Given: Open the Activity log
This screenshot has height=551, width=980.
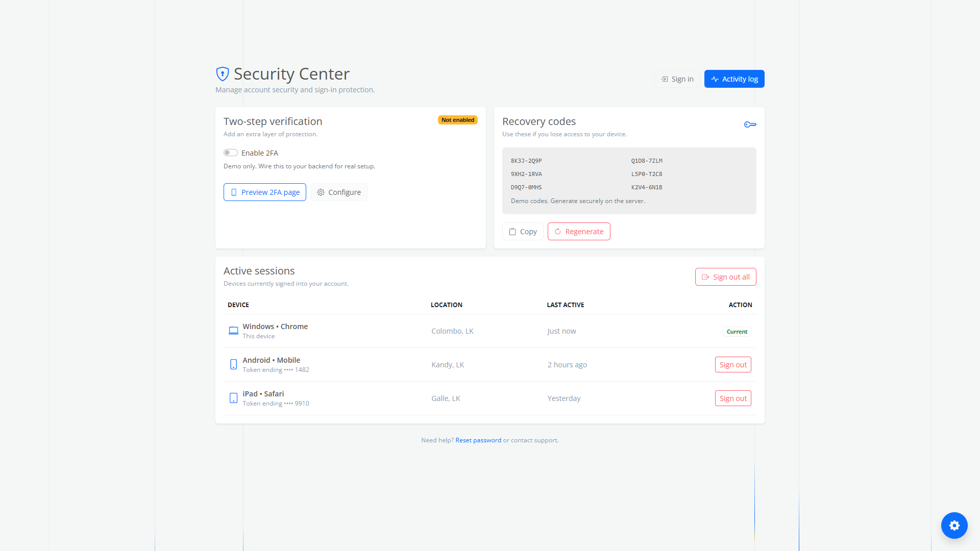Looking at the screenshot, I should [734, 79].
